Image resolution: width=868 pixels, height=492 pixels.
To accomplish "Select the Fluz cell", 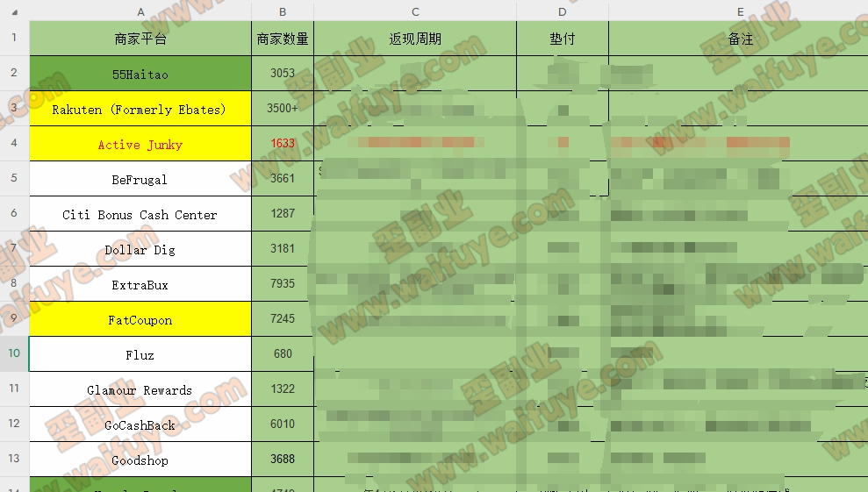I will pyautogui.click(x=140, y=354).
